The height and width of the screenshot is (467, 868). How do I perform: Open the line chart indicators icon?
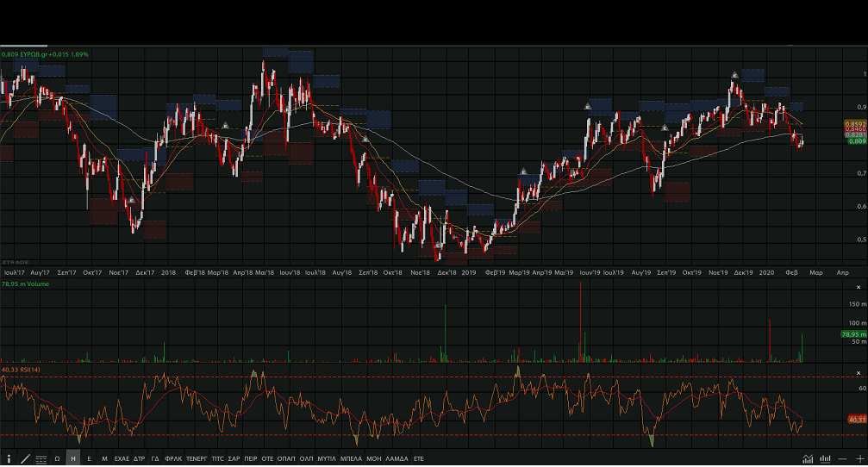808,458
